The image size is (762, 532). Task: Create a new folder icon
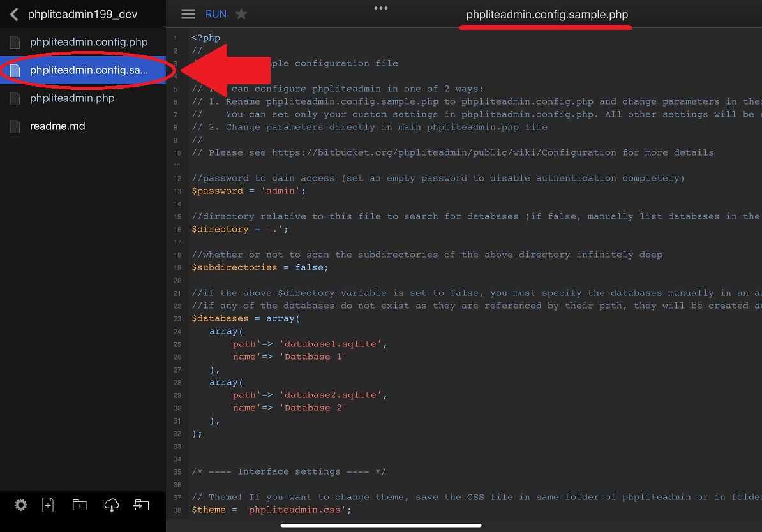[80, 505]
